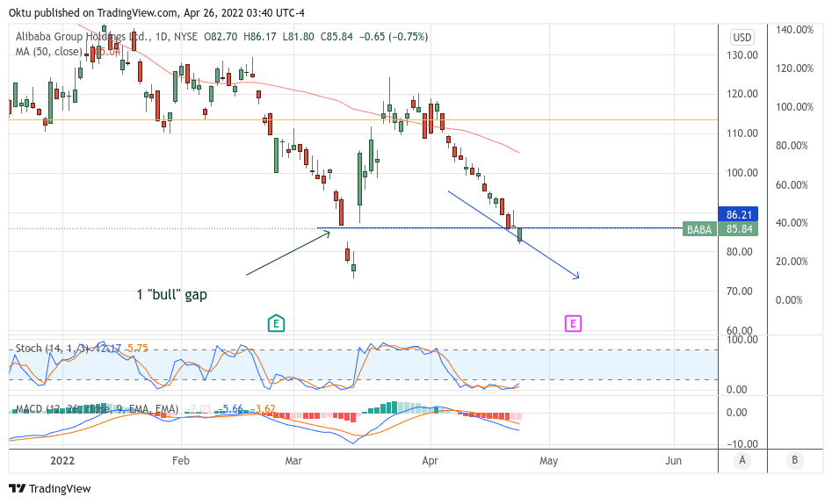Image resolution: width=832 pixels, height=504 pixels.
Task: Click the TradingView logo link
Action: (50, 488)
